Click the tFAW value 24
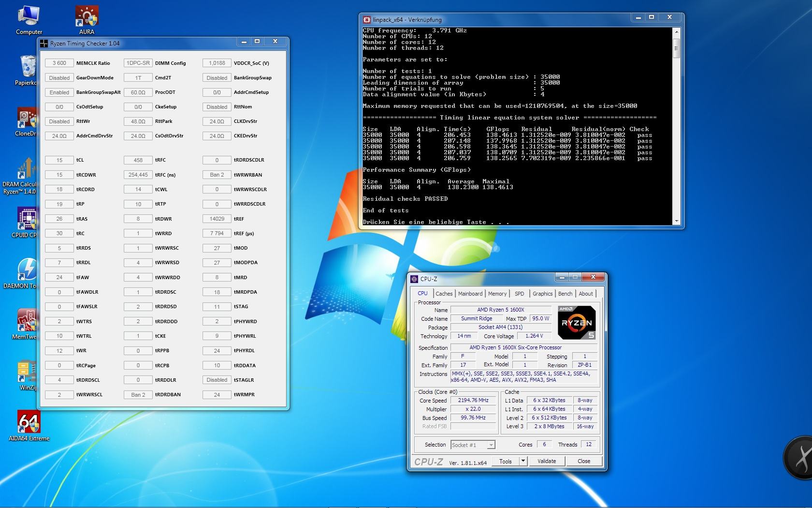 pyautogui.click(x=59, y=277)
